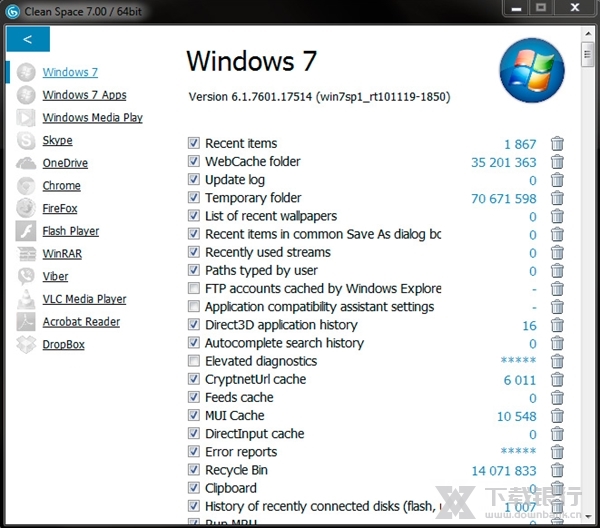Uncheck the Update log checkbox
Viewport: 600px width, 528px height.
click(194, 180)
